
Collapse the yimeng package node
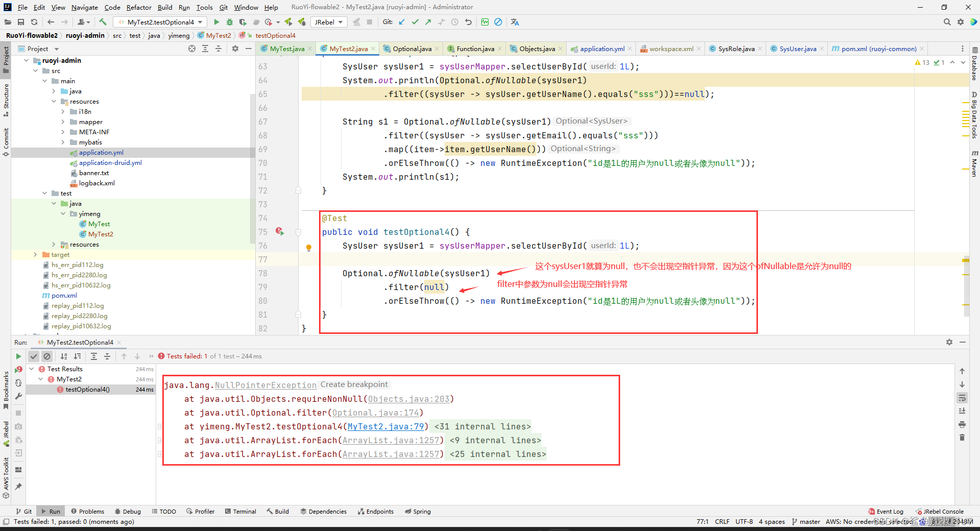[63, 213]
